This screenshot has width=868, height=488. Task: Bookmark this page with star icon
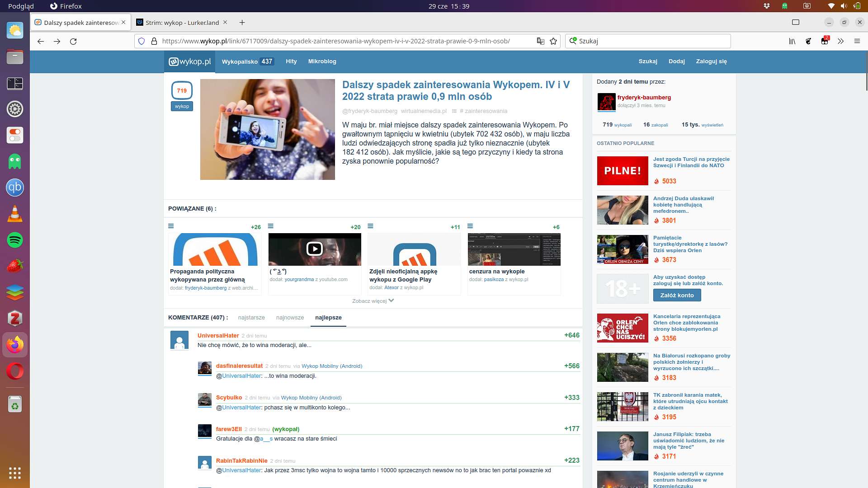553,41
